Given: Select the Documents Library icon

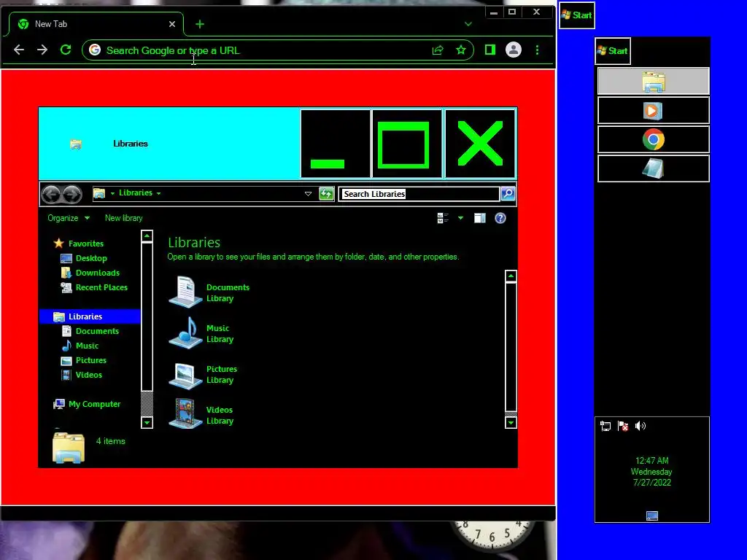Looking at the screenshot, I should pyautogui.click(x=186, y=292).
